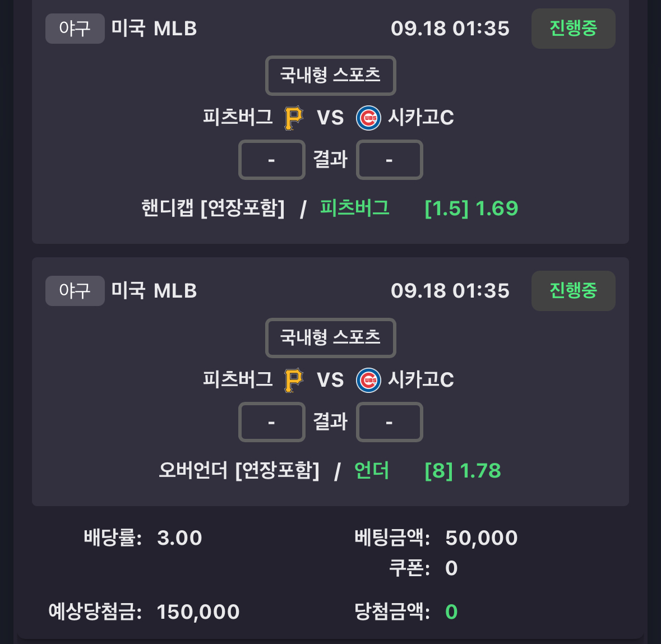Image resolution: width=661 pixels, height=644 pixels.
Task: Click the [8] 1.78 over-under odds
Action: 463,470
